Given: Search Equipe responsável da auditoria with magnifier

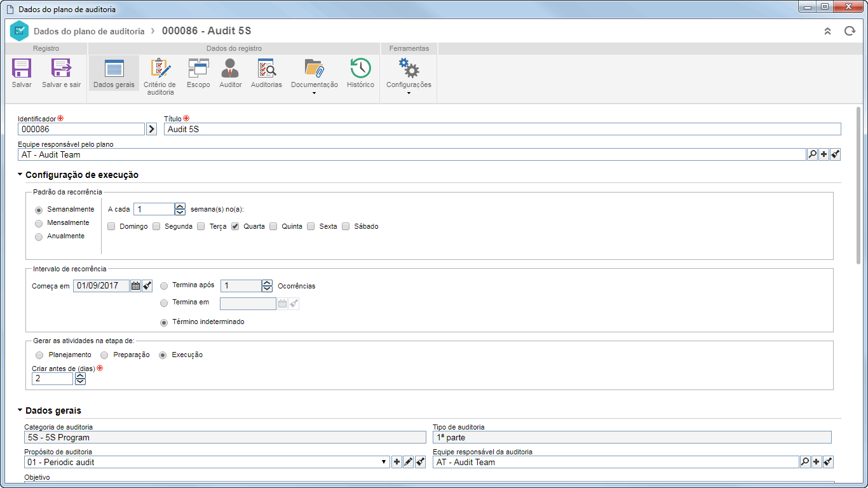Looking at the screenshot, I should [804, 462].
